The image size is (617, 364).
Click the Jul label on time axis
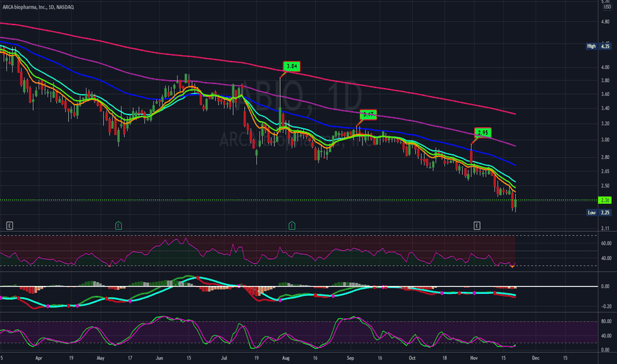pyautogui.click(x=224, y=358)
